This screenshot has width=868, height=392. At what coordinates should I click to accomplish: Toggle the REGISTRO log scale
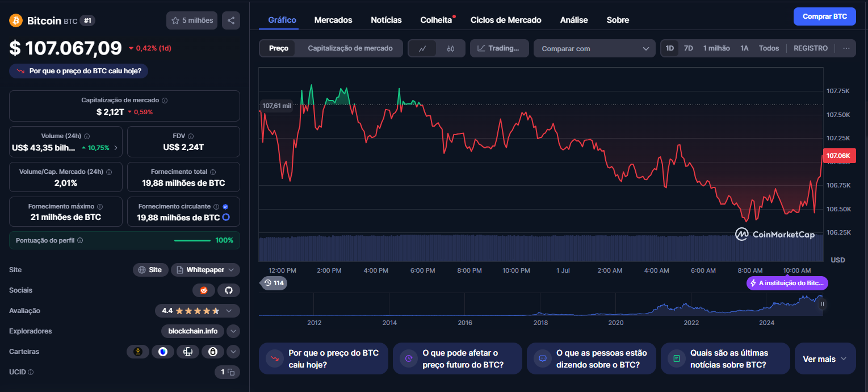click(811, 48)
